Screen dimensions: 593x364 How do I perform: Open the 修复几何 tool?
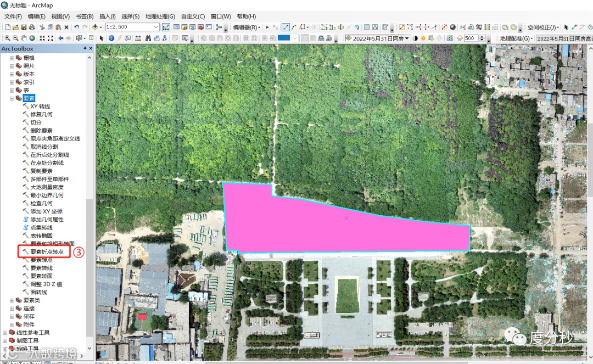pyautogui.click(x=41, y=114)
